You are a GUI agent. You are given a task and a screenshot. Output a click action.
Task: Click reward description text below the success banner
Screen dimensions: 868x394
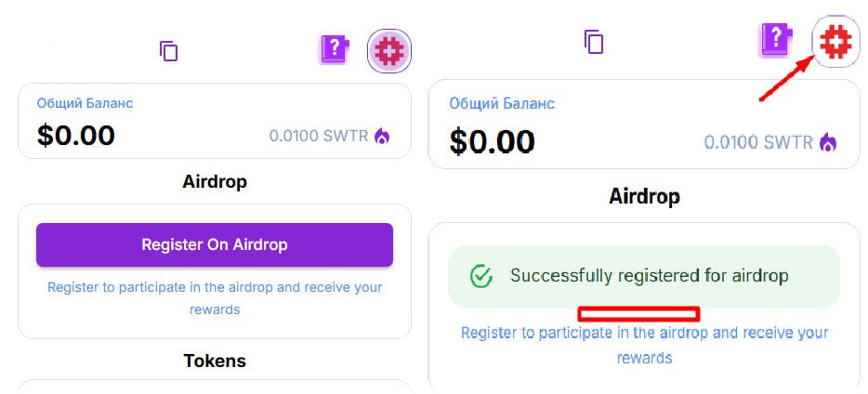coord(644,346)
